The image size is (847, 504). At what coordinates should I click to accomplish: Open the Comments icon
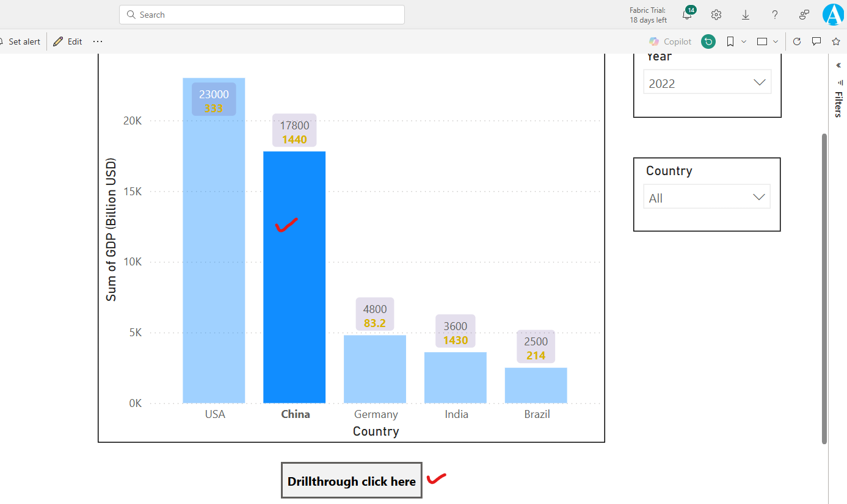point(816,41)
